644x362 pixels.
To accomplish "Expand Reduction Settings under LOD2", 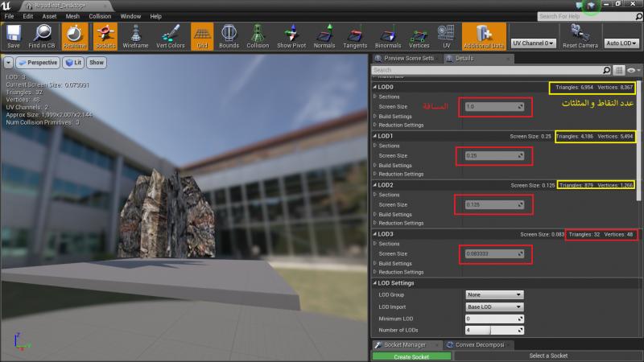I will [375, 224].
